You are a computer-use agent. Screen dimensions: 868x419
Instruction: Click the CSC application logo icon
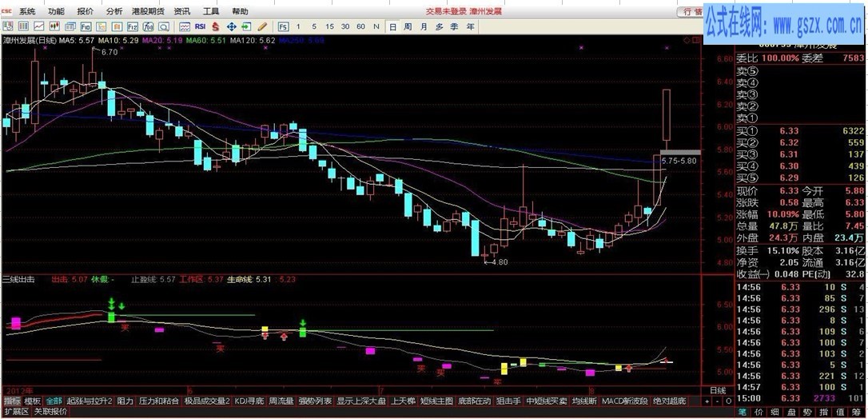pyautogui.click(x=6, y=11)
